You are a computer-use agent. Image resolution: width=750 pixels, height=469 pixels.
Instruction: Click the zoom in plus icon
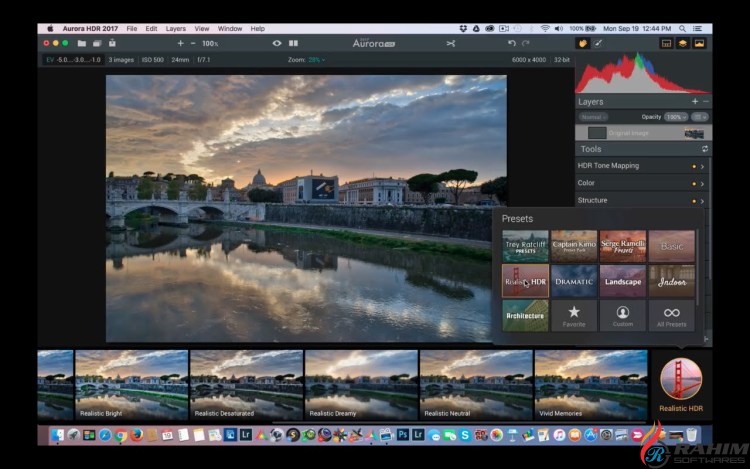tap(180, 43)
